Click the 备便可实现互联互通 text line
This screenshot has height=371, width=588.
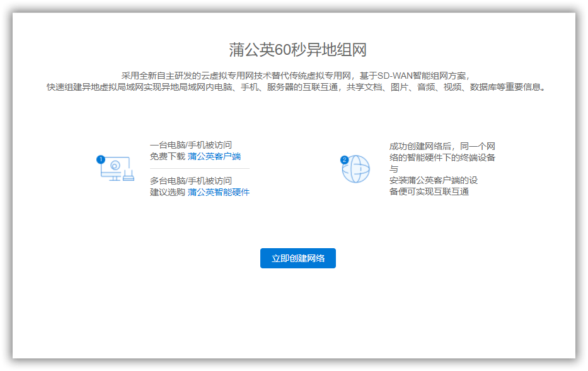[x=429, y=192]
